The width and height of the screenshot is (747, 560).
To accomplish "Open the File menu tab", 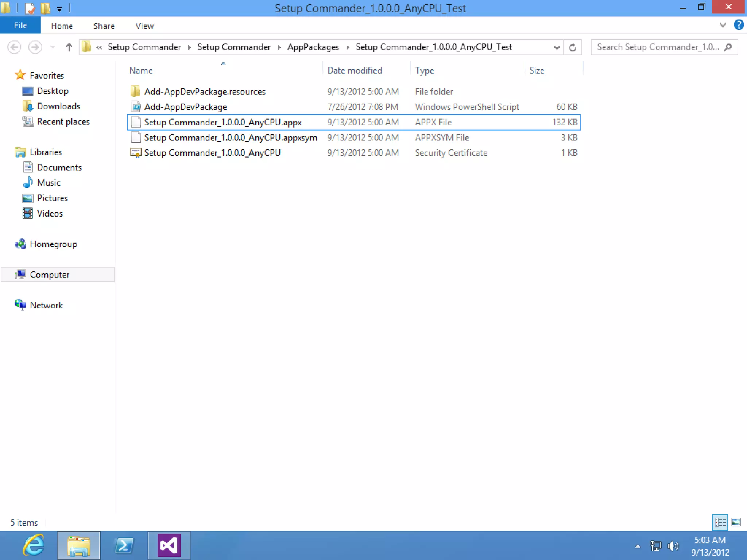I will tap(20, 26).
